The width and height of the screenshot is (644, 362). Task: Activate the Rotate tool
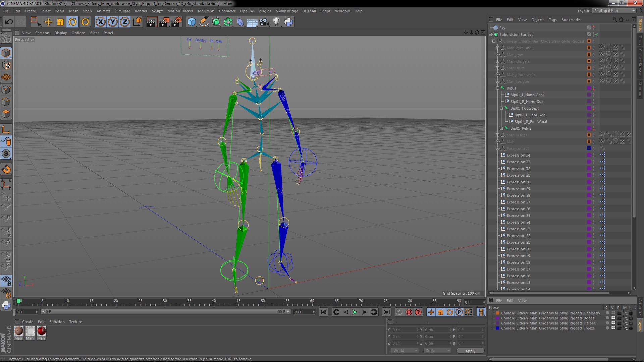[72, 22]
